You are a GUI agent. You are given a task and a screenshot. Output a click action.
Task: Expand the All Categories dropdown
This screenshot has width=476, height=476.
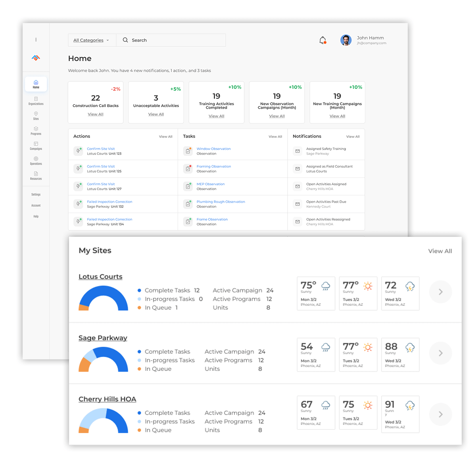click(x=92, y=40)
